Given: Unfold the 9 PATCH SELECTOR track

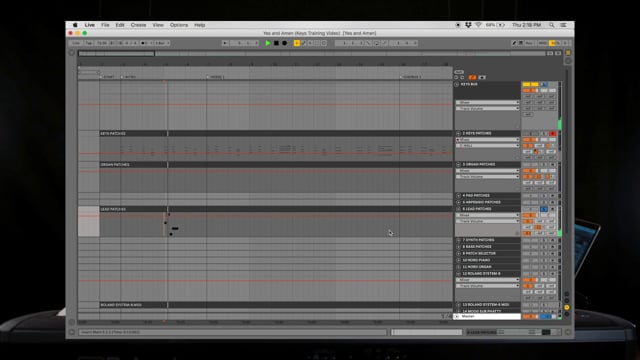Looking at the screenshot, I should pos(458,253).
